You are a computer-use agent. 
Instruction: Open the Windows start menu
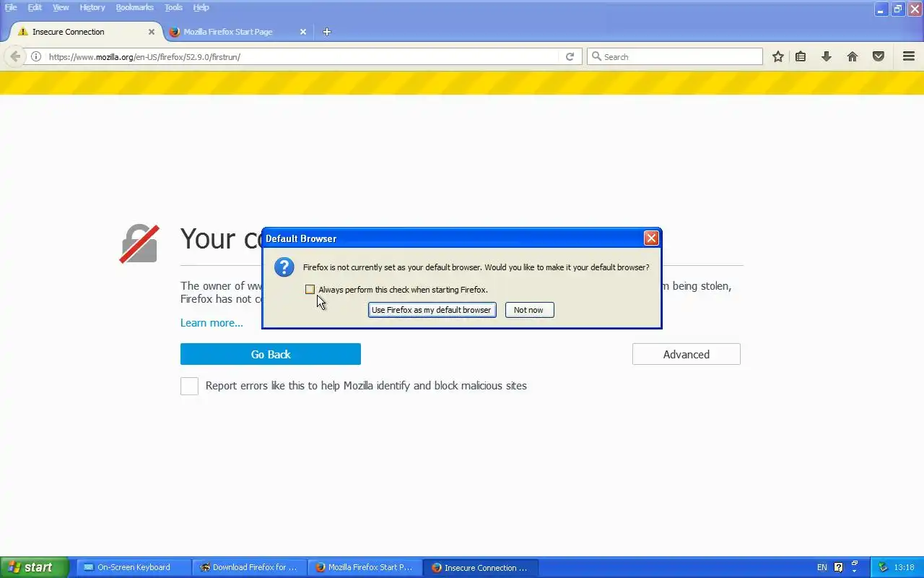[34, 567]
